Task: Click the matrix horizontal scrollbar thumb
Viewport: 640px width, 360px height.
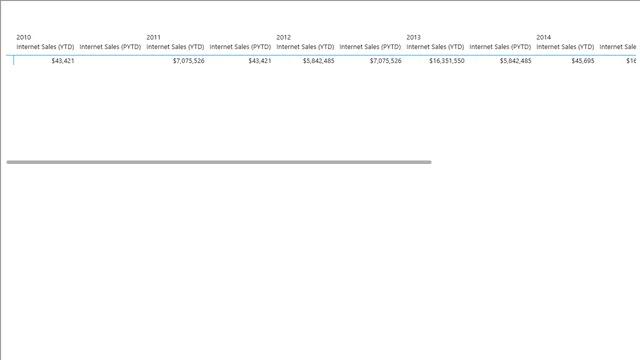Action: tap(219, 162)
